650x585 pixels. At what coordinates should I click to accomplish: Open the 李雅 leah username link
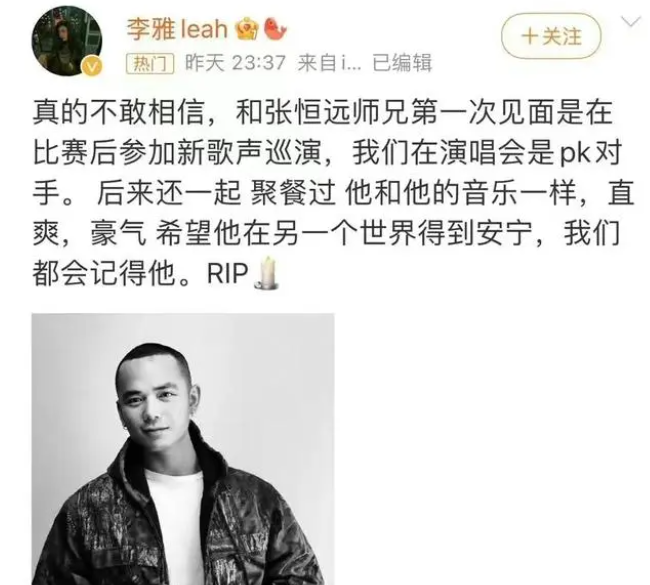pyautogui.click(x=177, y=29)
